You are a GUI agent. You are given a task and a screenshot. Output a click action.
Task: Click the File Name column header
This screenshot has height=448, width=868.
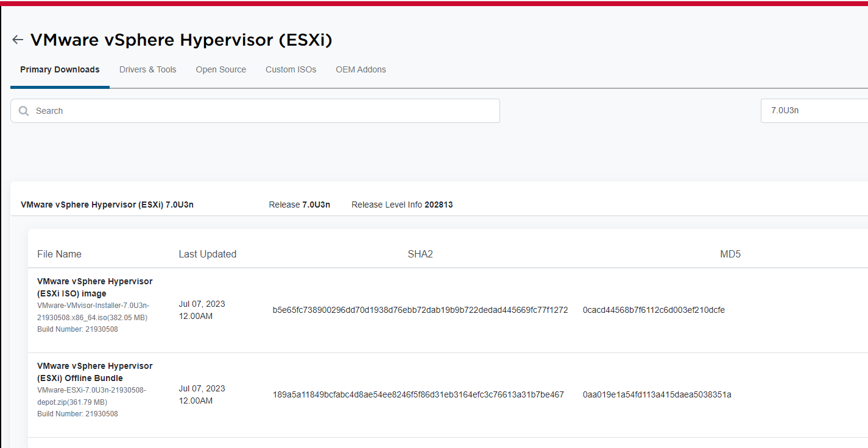coord(59,254)
